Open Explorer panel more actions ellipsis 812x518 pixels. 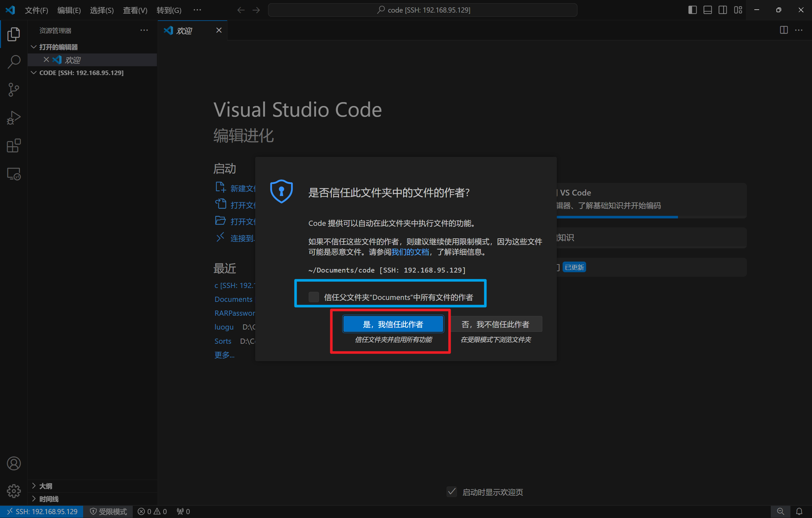point(144,30)
